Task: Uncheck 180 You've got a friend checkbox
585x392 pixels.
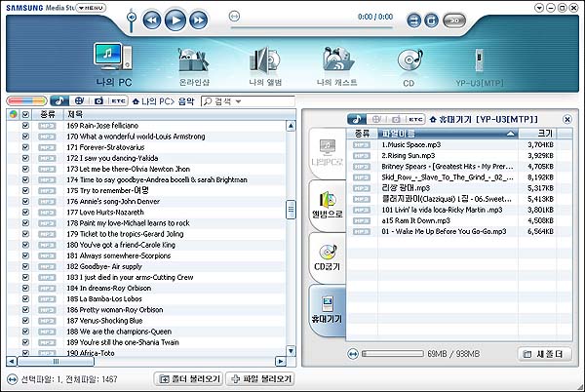Action: (25, 245)
